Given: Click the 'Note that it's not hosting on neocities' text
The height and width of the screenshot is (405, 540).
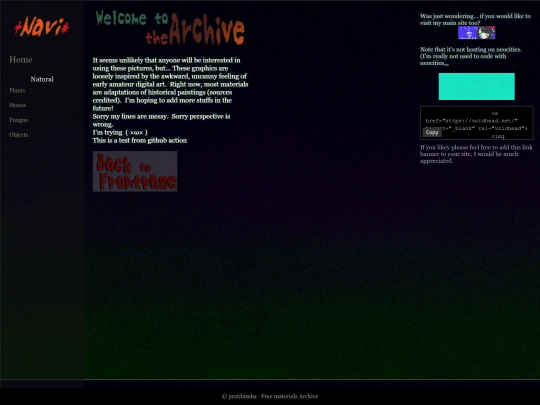Looking at the screenshot, I should (470, 56).
